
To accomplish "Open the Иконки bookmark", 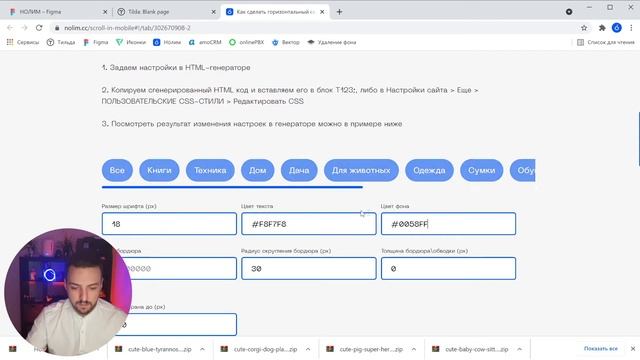I will pyautogui.click(x=131, y=42).
